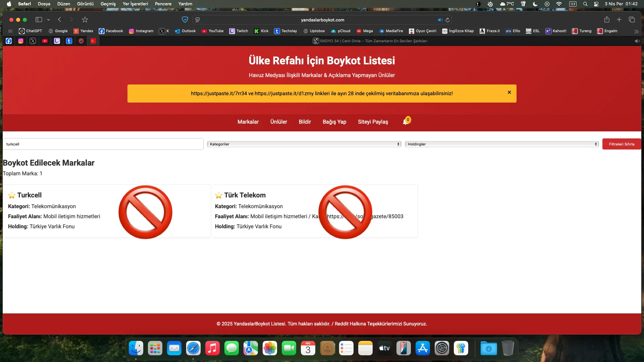Open System Settings from the Dock
Screen dimensions: 644x362
tap(442, 349)
